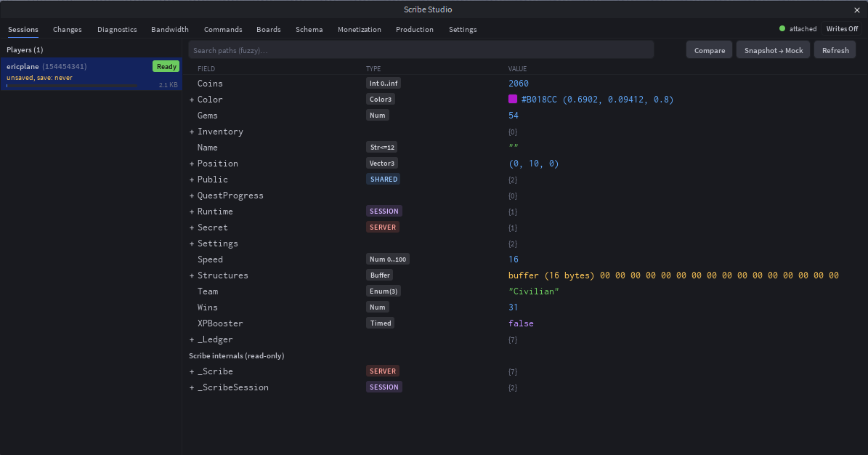868x455 pixels.
Task: Click the Num badge on Gems row
Action: [377, 116]
